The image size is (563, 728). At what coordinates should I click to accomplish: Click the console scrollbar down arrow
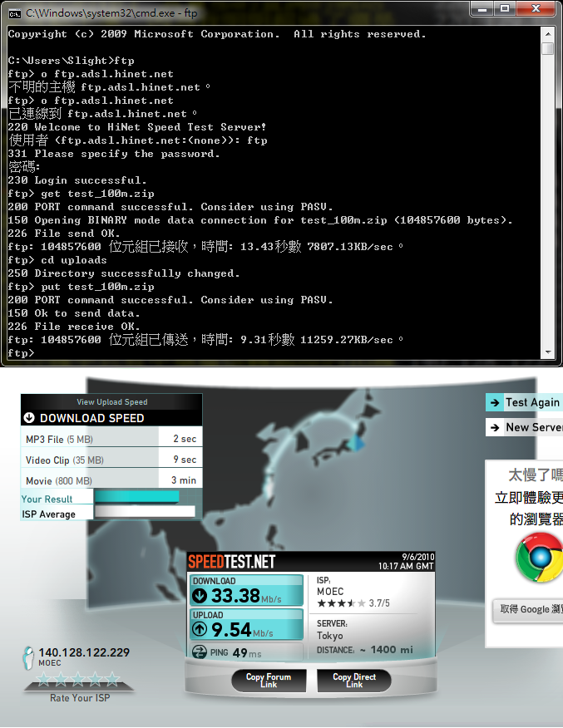pos(548,352)
